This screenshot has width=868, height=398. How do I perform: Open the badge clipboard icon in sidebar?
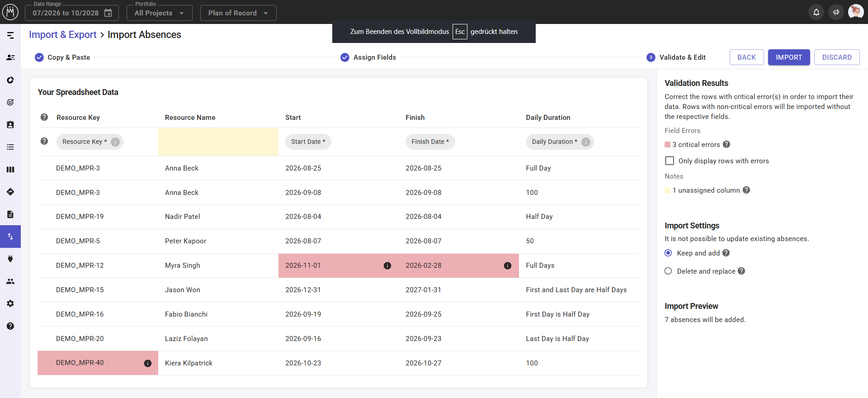tap(10, 125)
